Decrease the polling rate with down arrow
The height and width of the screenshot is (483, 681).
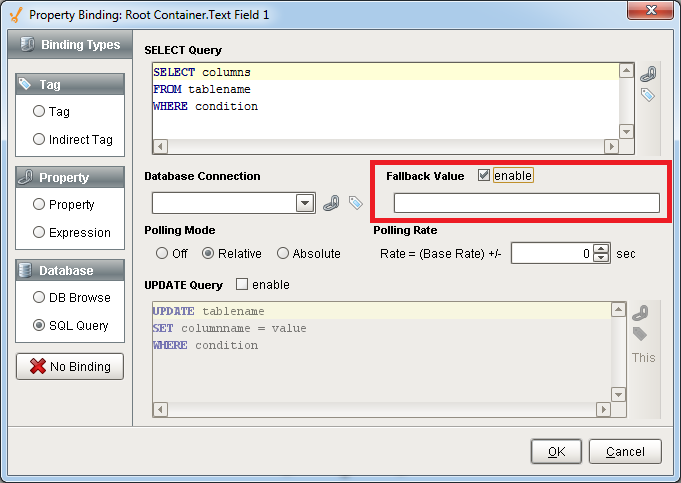(600, 259)
